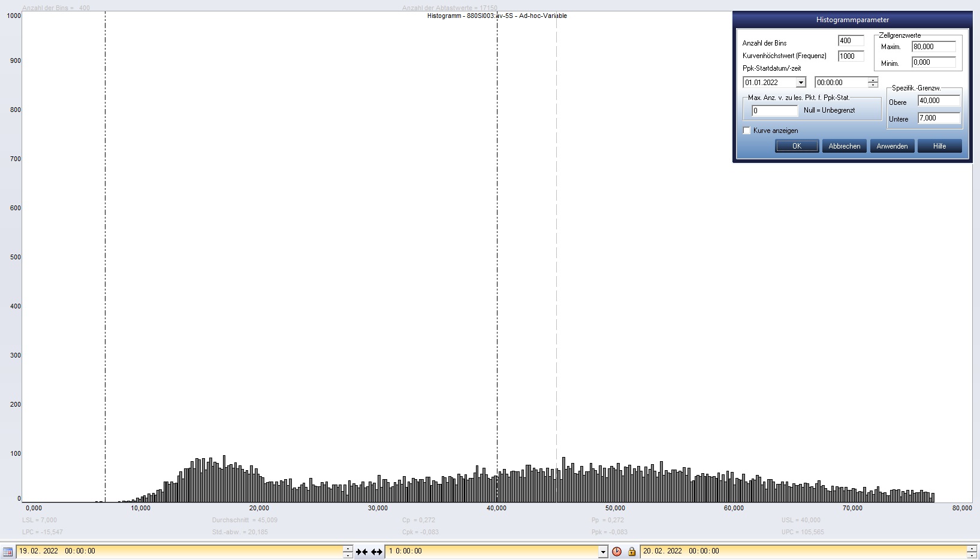Viewport: 980px width, 560px height.
Task: Click the Maxim. cell limit field
Action: pyautogui.click(x=933, y=47)
